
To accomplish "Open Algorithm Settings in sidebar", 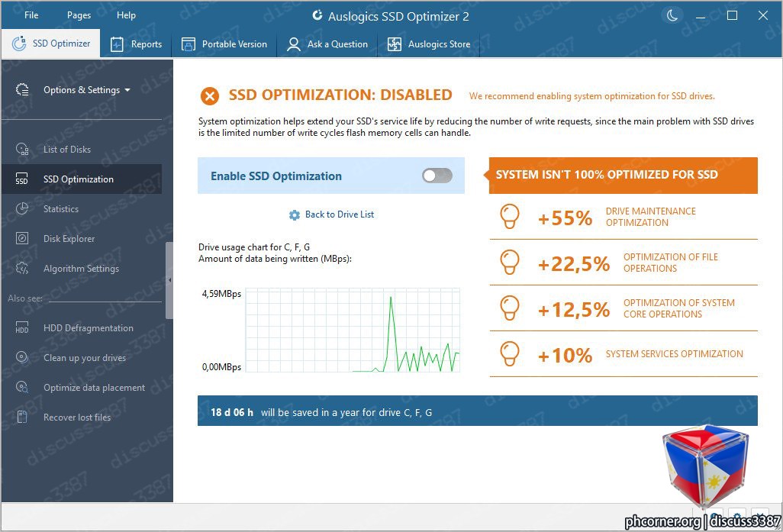I will pos(81,268).
